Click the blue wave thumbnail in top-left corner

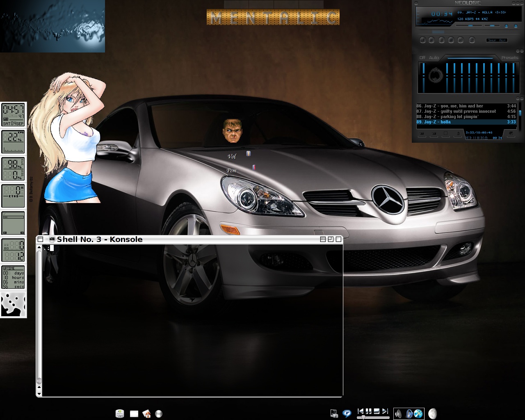pyautogui.click(x=52, y=26)
